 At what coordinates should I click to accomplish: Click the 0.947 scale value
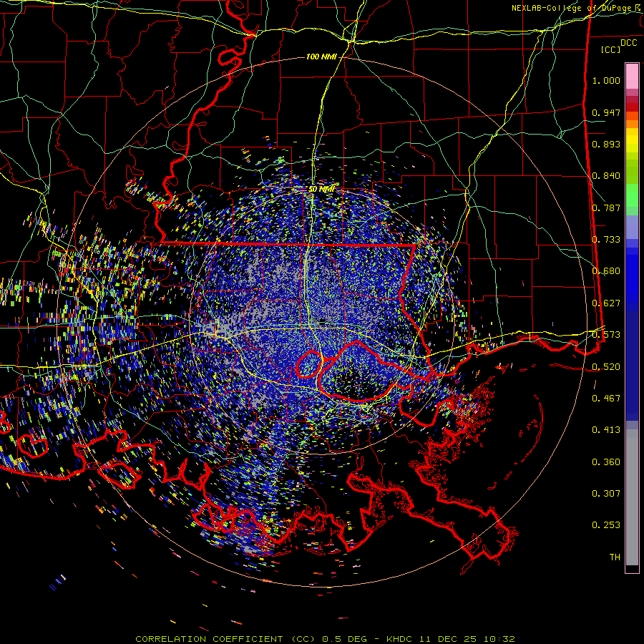click(606, 112)
